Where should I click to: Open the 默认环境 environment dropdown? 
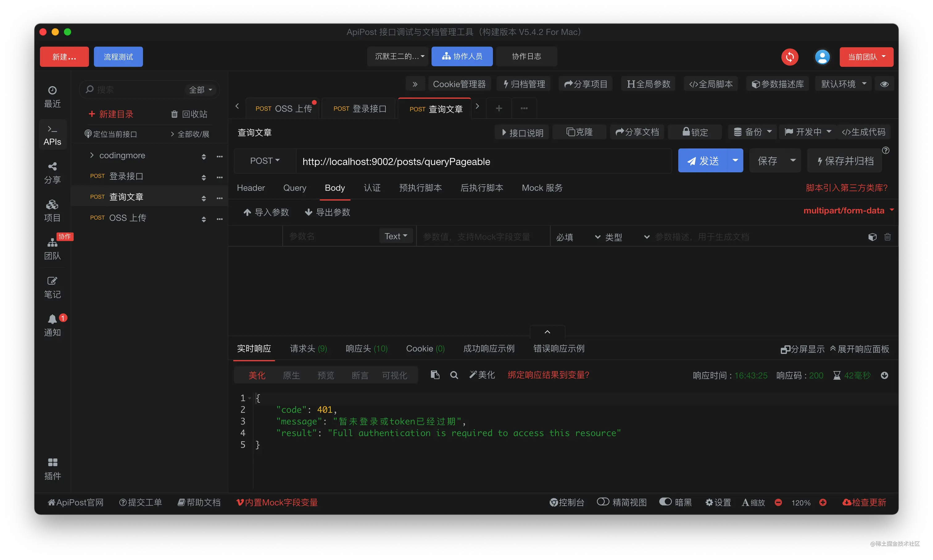pos(843,84)
